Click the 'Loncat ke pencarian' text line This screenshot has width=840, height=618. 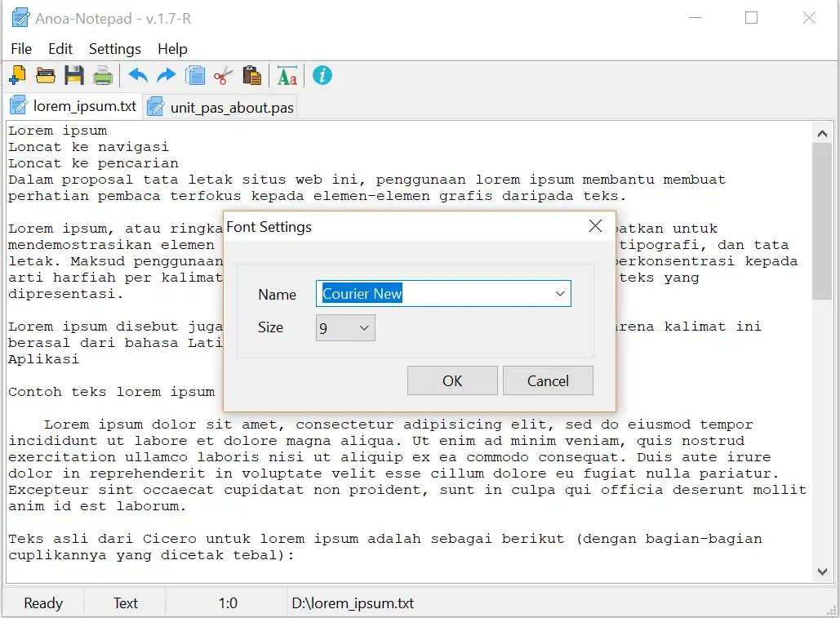coord(93,163)
